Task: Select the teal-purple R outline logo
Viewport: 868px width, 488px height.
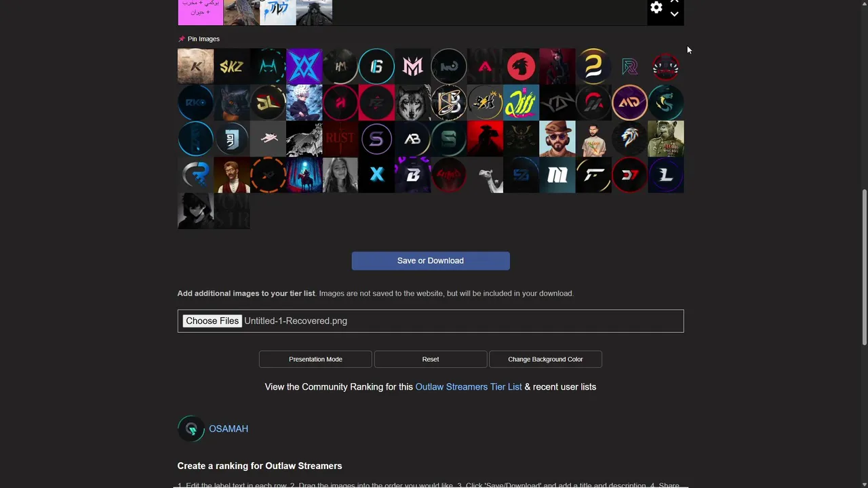Action: (629, 66)
